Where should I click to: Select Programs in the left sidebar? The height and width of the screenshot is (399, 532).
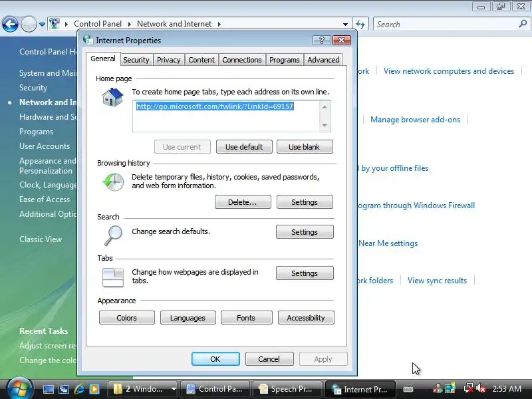click(36, 132)
